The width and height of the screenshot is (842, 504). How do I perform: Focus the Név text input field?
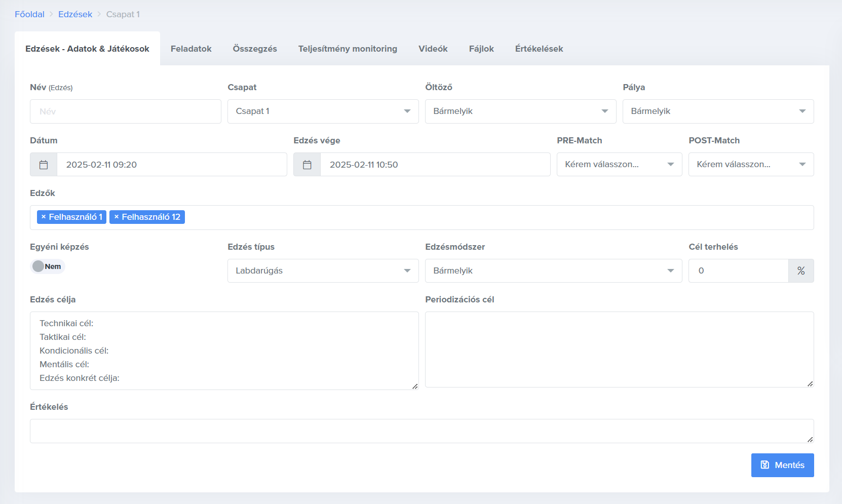[x=125, y=111]
